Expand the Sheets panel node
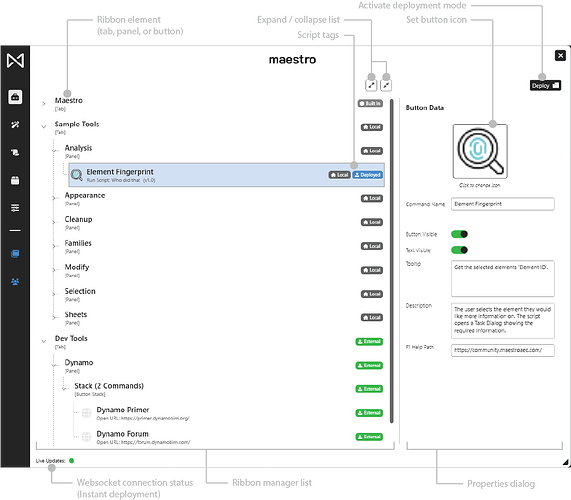Image resolution: width=571 pixels, height=500 pixels. pos(55,318)
